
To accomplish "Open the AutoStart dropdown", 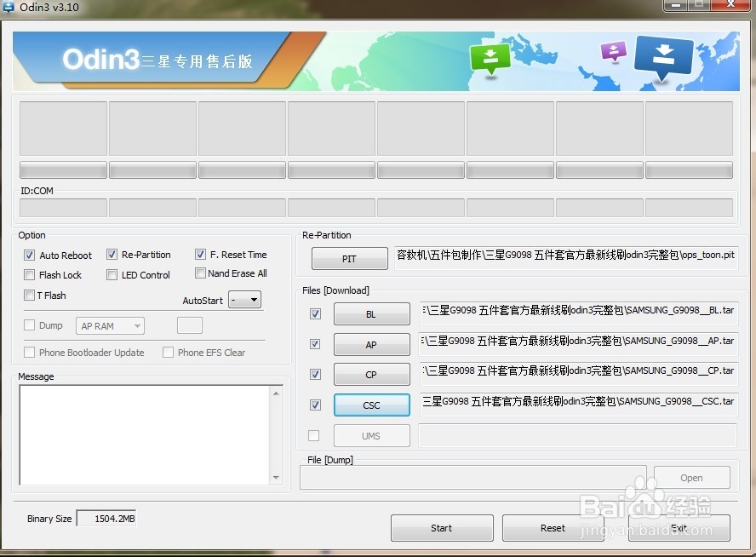I will pyautogui.click(x=245, y=300).
